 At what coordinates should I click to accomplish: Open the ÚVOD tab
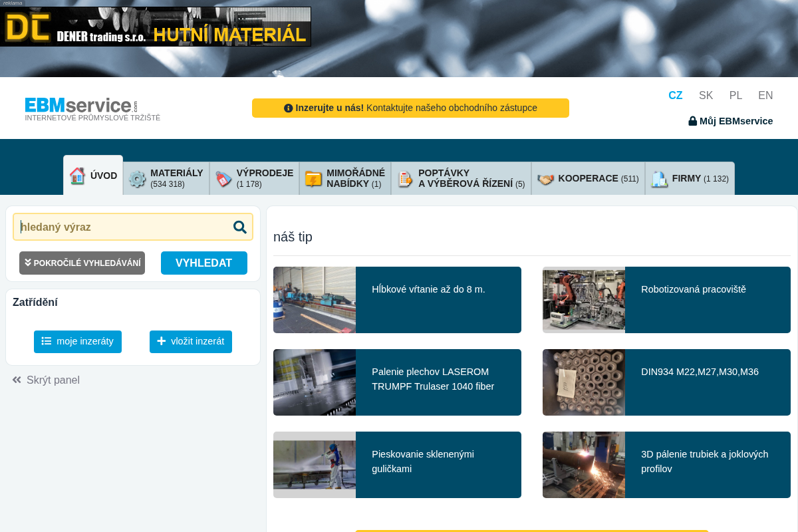point(93,175)
